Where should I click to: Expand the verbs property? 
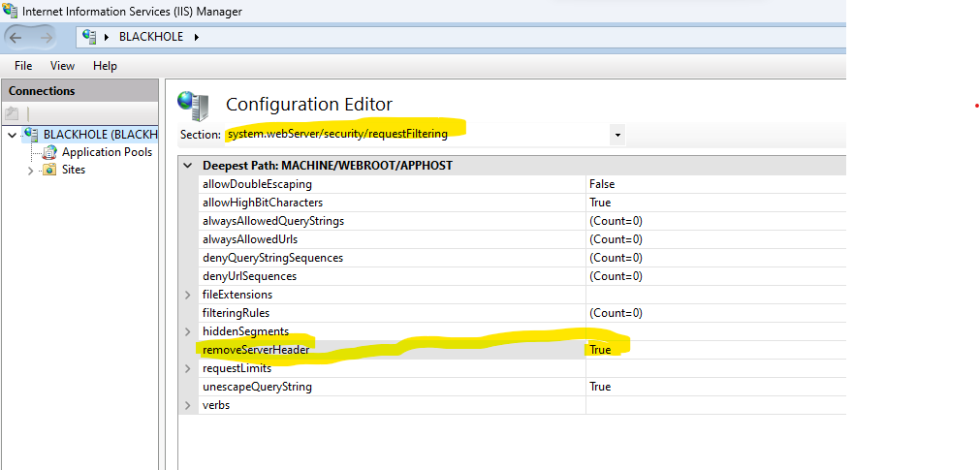(x=187, y=405)
